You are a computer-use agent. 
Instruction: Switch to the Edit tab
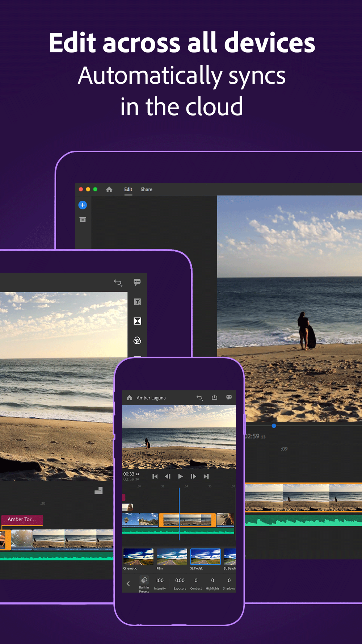click(x=128, y=189)
